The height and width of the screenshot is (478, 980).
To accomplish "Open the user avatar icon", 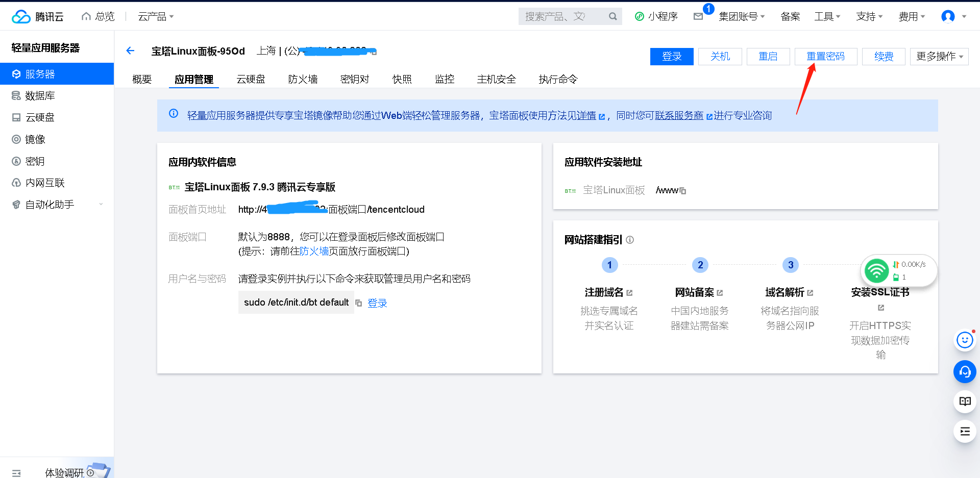I will coord(948,16).
